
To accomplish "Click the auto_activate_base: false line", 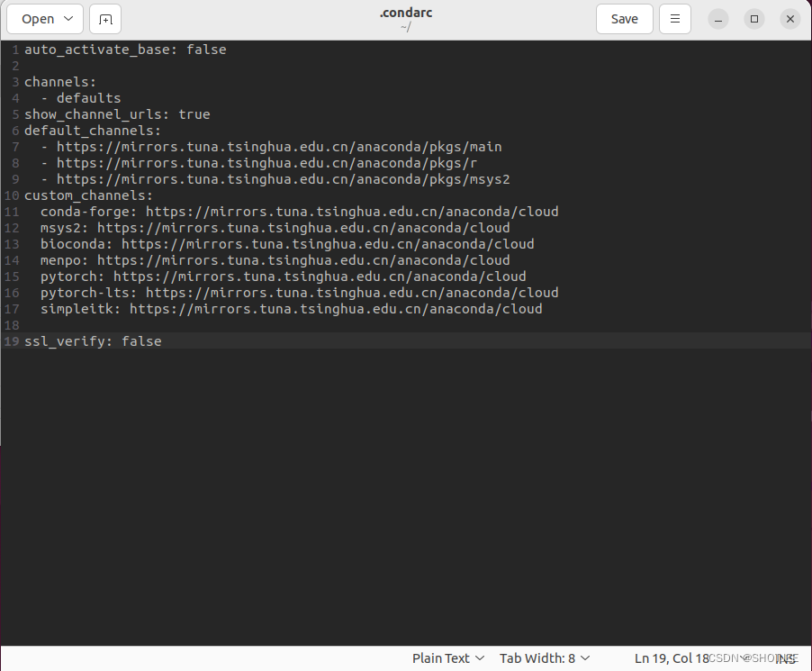I will 125,49.
